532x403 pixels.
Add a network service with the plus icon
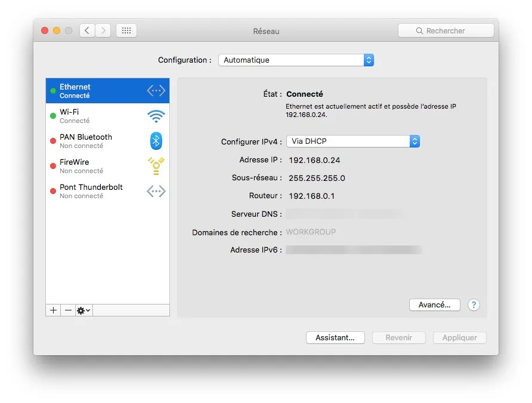pyautogui.click(x=52, y=310)
